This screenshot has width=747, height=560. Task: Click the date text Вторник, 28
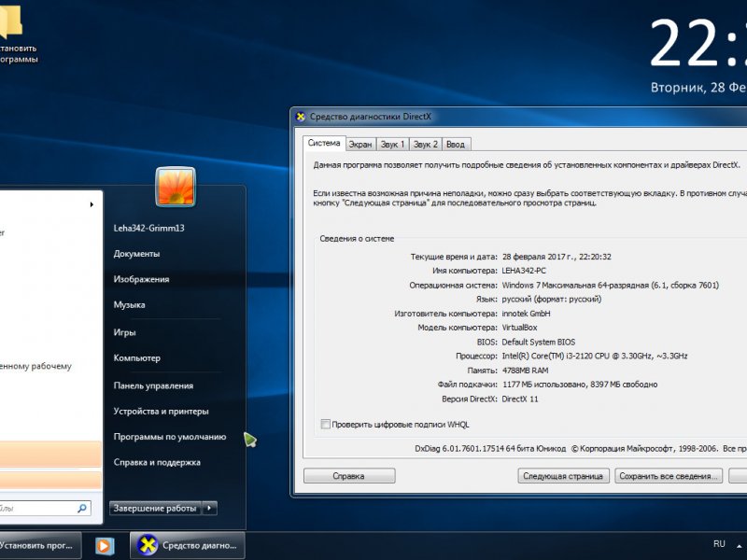(698, 88)
